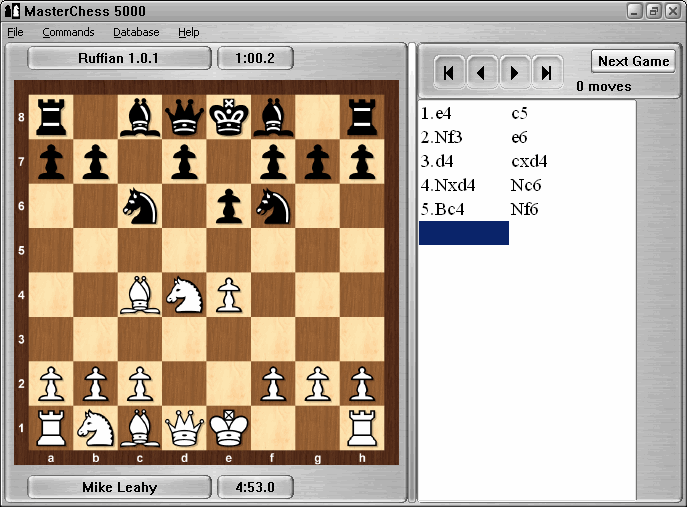Click the Next Game button
Viewport: 687px width, 507px height.
pos(633,61)
